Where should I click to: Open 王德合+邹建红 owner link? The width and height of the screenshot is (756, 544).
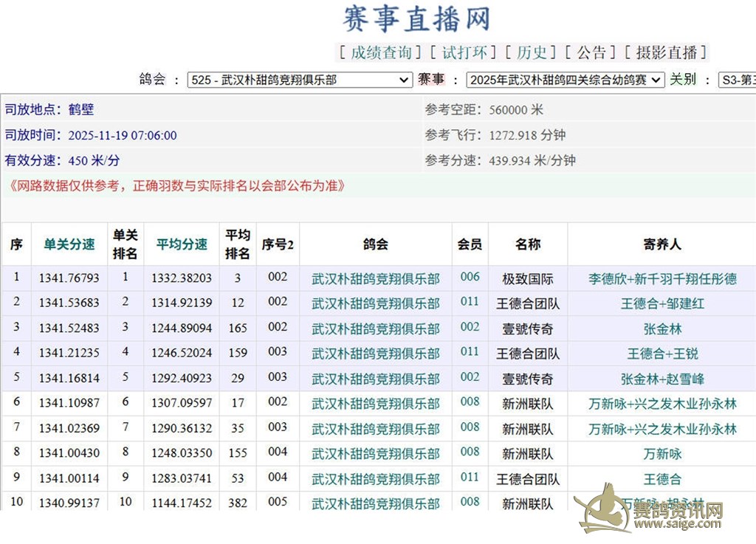click(662, 304)
